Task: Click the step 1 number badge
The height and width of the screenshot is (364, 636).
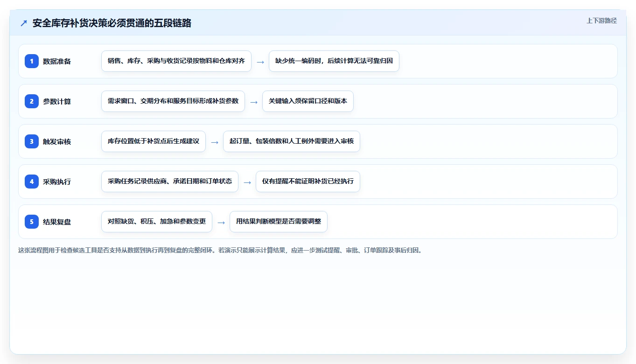Action: tap(32, 61)
